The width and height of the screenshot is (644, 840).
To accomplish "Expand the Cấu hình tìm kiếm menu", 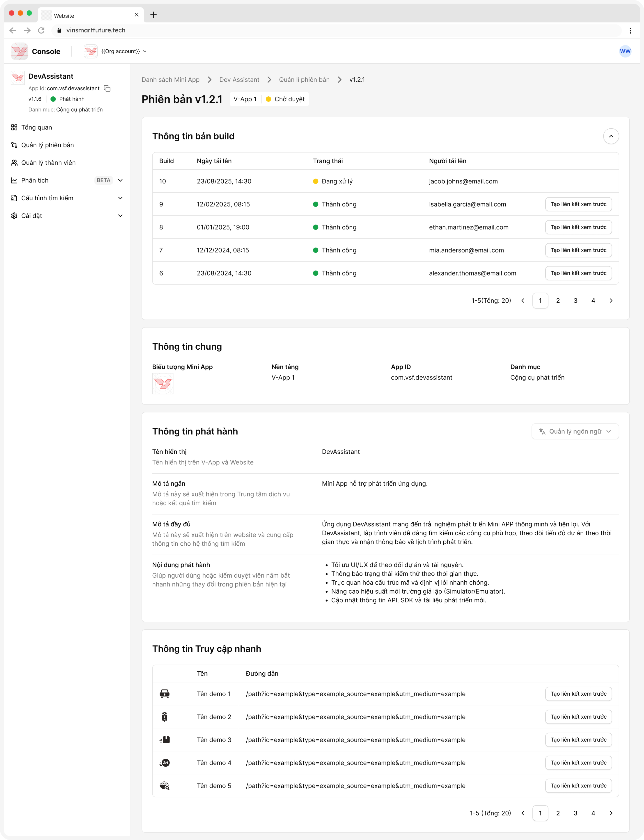I will click(x=120, y=198).
